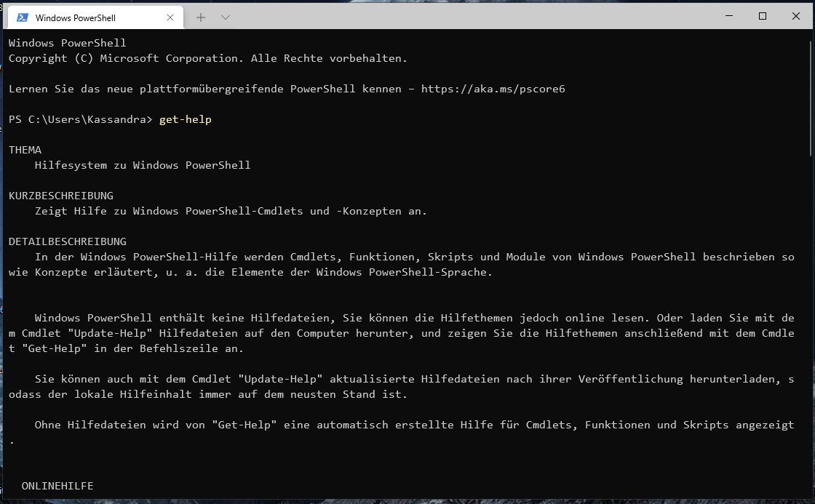Open a new tab with plus button
The width and height of the screenshot is (815, 504).
(x=201, y=17)
